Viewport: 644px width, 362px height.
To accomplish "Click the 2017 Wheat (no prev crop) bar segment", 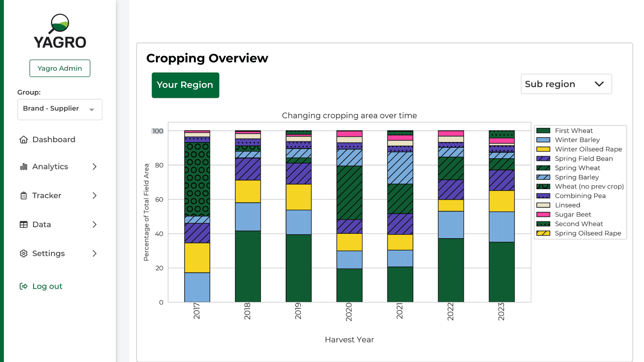I will 197,179.
